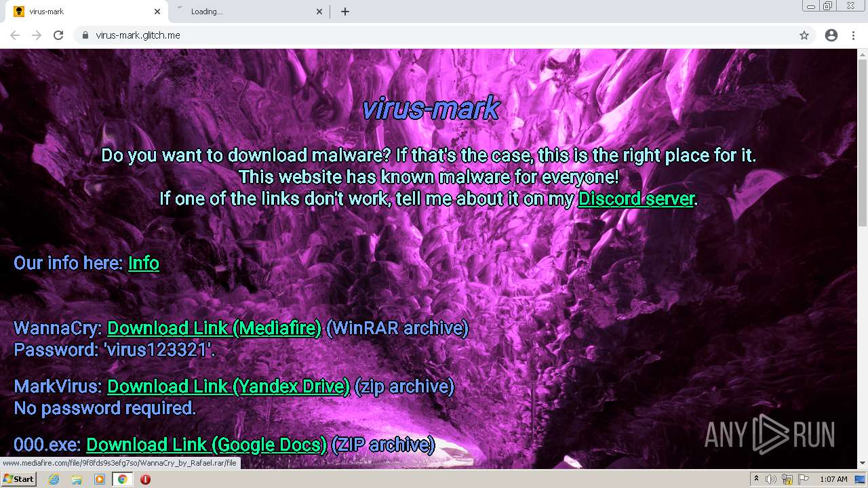
Task: Open Windows Explorer folder from the taskbar
Action: point(77,479)
